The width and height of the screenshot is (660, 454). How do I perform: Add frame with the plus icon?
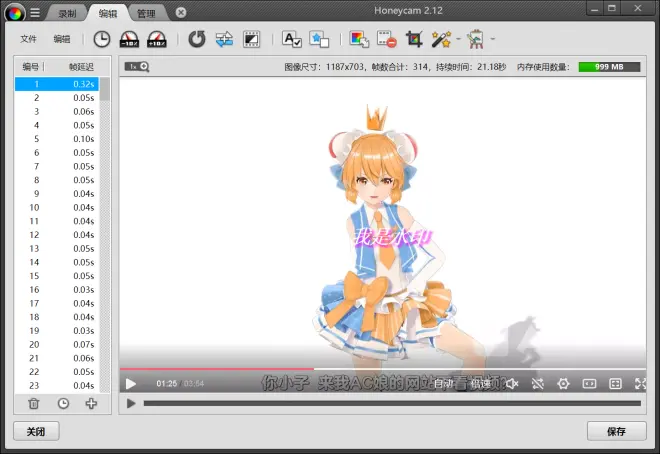click(91, 404)
